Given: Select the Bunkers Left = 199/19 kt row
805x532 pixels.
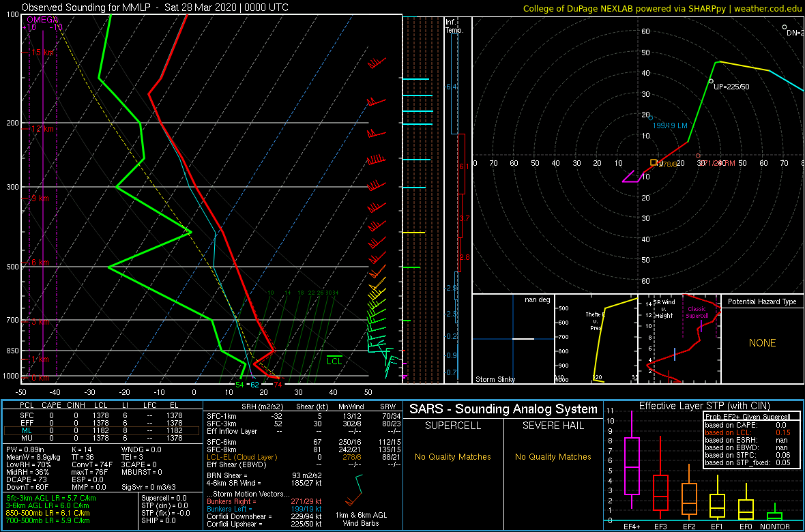Looking at the screenshot, I should pos(264,509).
